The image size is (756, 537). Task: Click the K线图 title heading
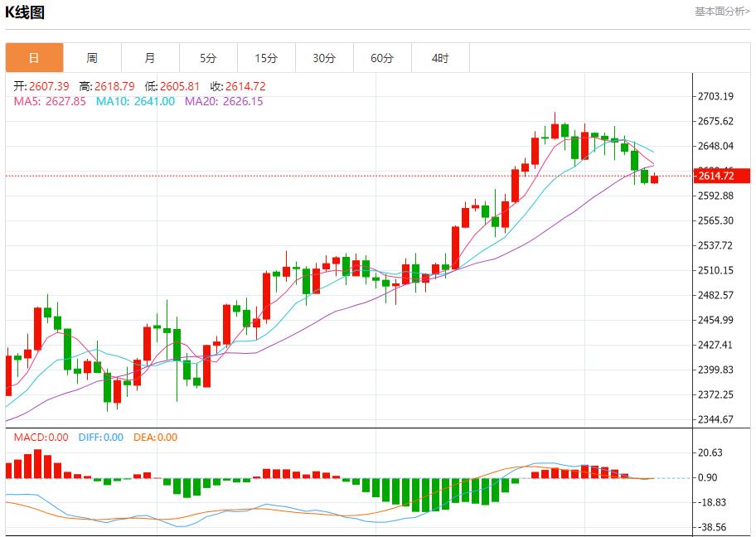(25, 12)
